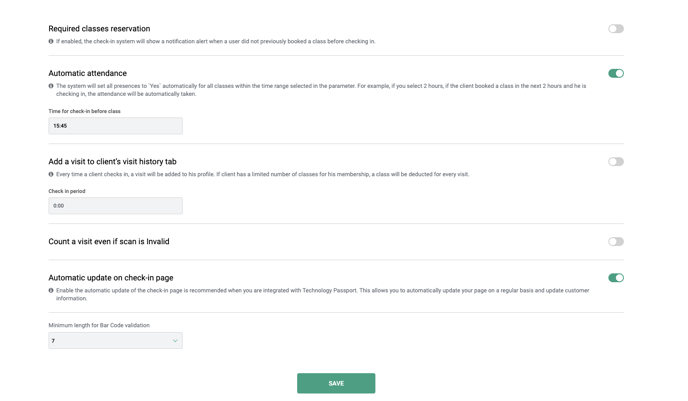Viewport: 688px width, 401px height.
Task: Click Add a visit to client's visit history heading
Action: (x=112, y=161)
